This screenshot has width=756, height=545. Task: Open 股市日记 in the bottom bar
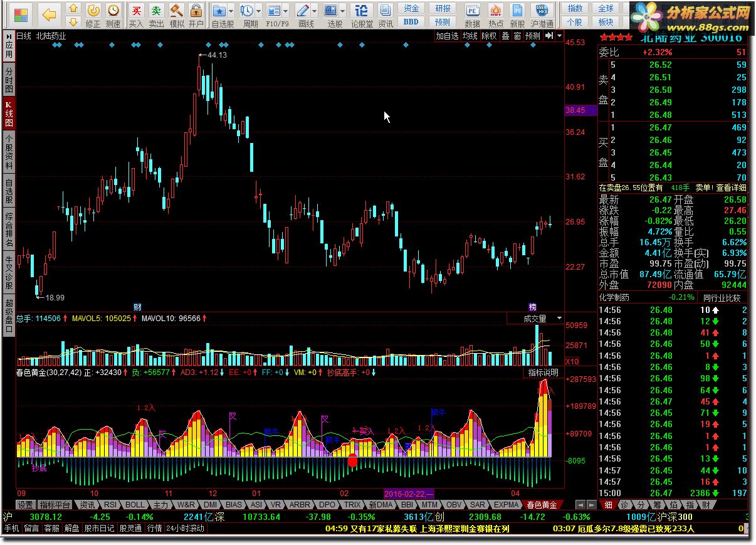point(99,528)
